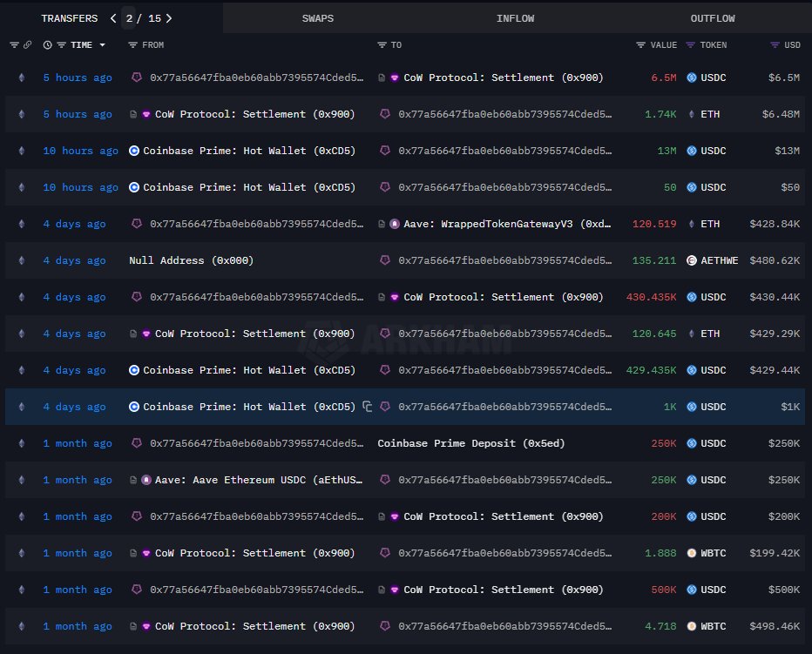
Task: Open the TIME column filter icon
Action: [61, 45]
